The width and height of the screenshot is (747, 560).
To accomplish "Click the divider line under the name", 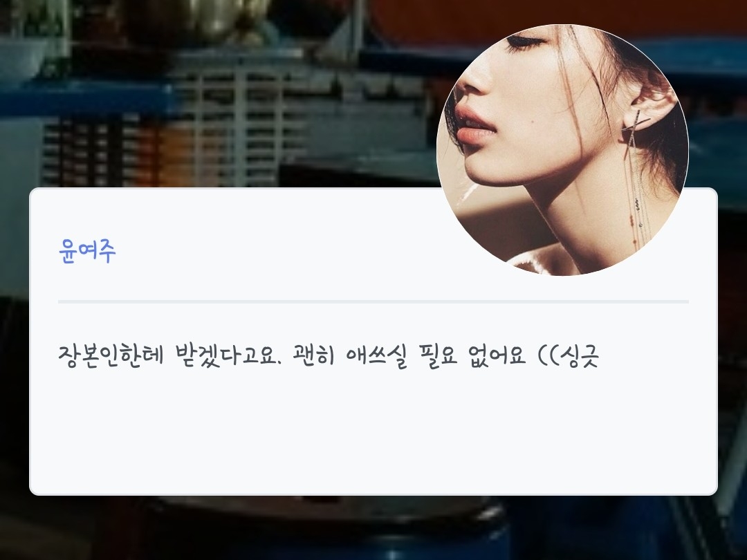I will click(x=373, y=301).
